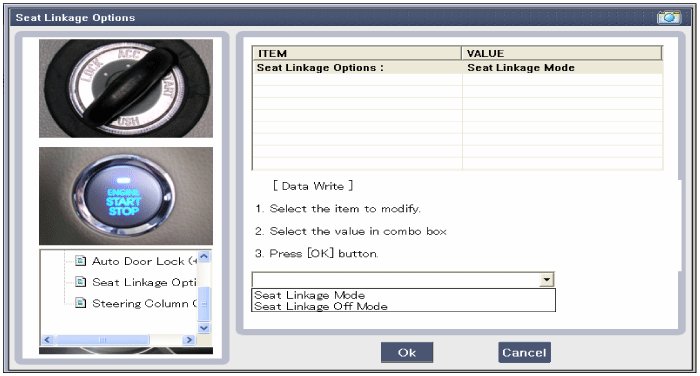Viewport: 700px width, 376px height.
Task: Choose Seat Linkage Off Mode option
Action: click(x=321, y=306)
